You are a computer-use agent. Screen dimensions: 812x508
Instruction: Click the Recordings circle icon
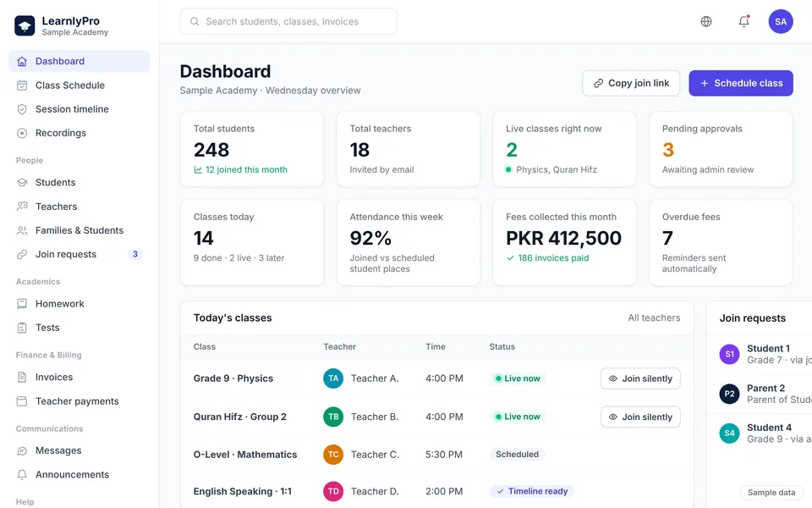click(x=22, y=133)
